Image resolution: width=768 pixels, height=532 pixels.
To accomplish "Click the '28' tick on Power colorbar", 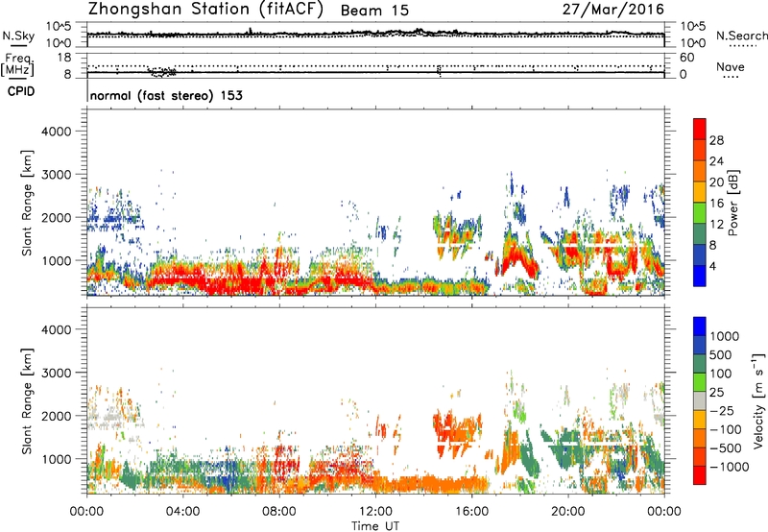I will 716,140.
